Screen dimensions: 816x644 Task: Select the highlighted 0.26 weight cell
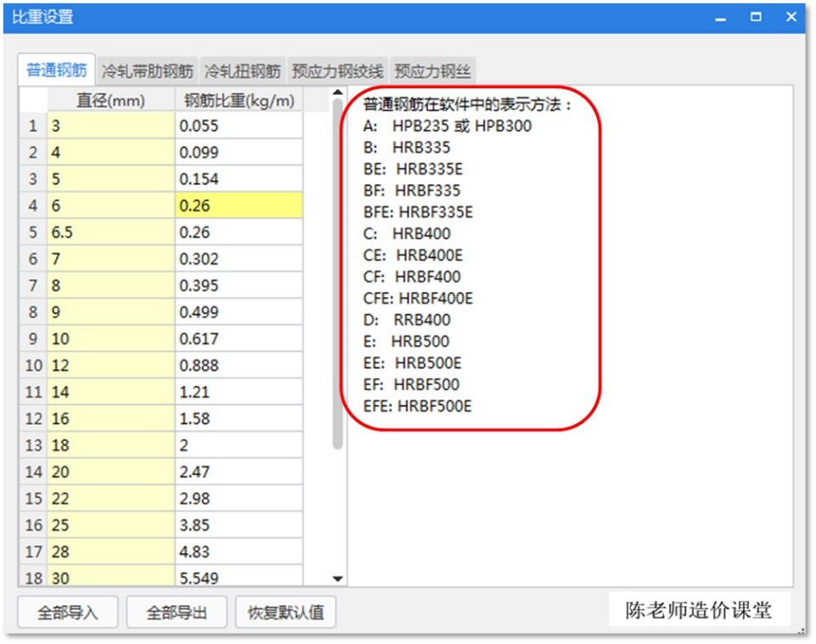pyautogui.click(x=240, y=204)
